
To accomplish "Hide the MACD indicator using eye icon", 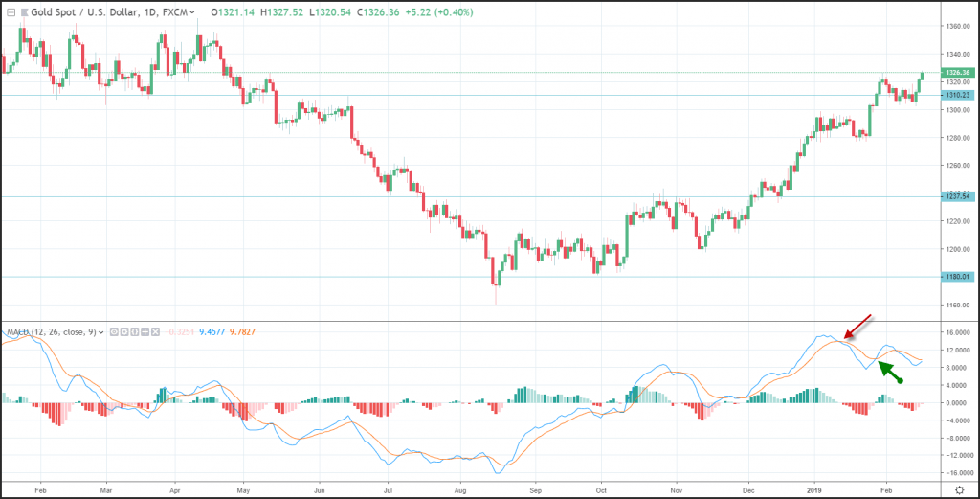I will pyautogui.click(x=114, y=332).
